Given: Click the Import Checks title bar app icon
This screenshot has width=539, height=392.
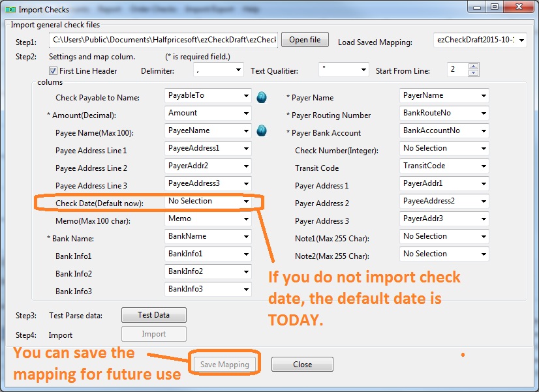Looking at the screenshot, I should pos(10,10).
